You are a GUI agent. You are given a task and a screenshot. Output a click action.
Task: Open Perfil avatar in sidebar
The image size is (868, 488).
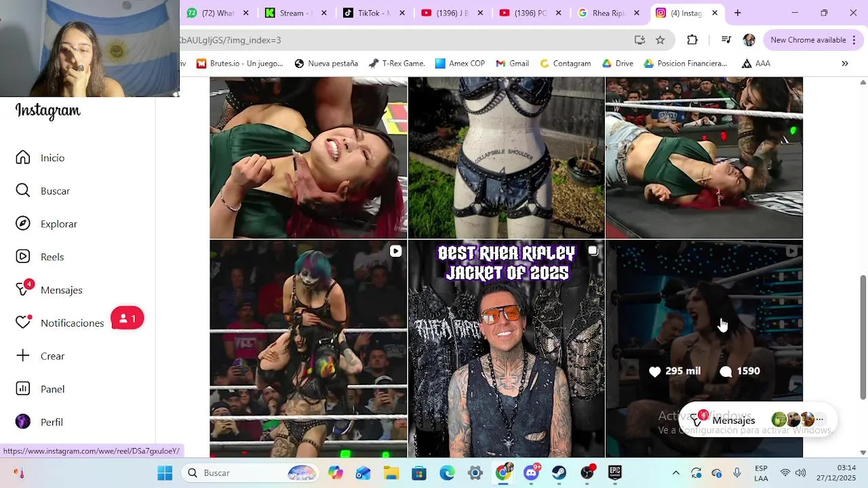[x=23, y=422]
